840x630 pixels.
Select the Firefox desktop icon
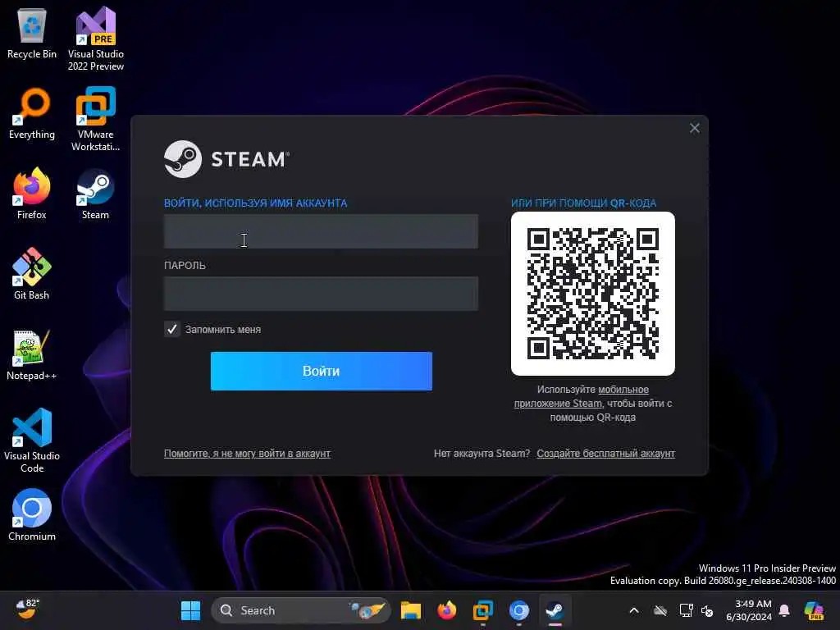(x=32, y=194)
